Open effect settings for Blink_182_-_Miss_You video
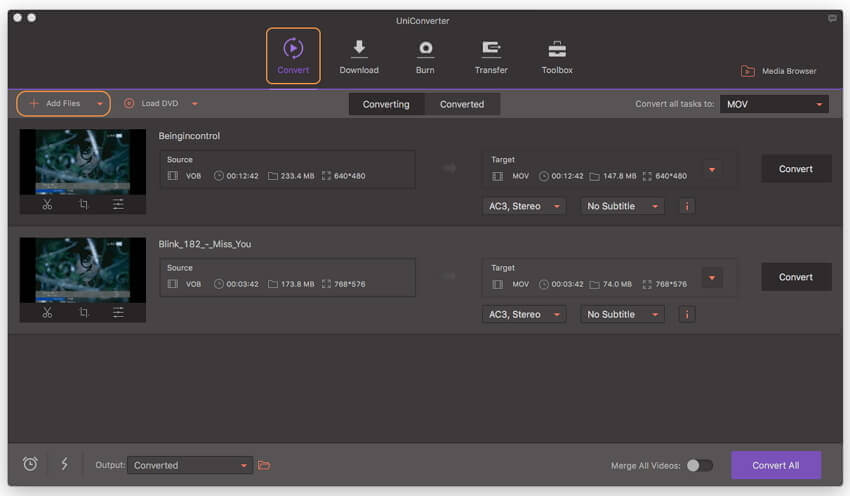850x496 pixels. point(118,313)
